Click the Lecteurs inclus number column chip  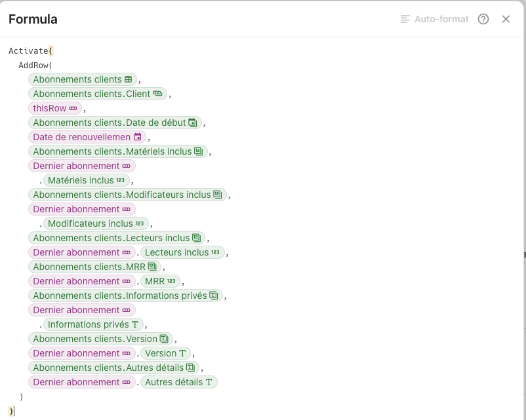[182, 252]
